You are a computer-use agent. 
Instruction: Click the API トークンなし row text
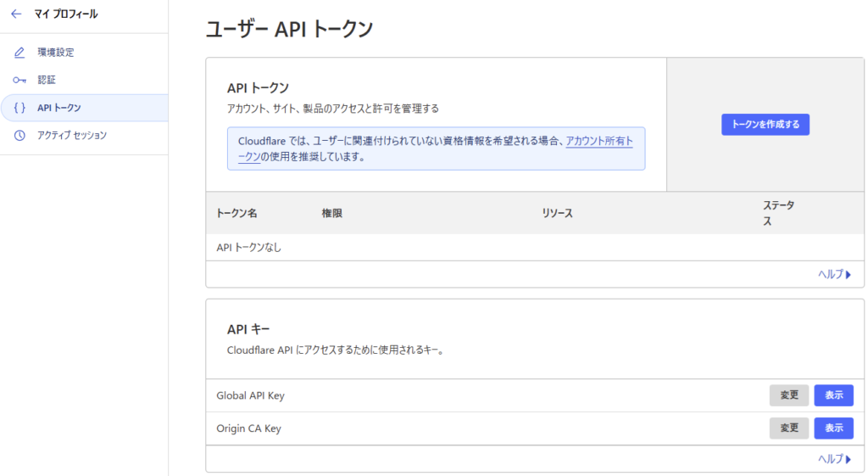click(248, 248)
